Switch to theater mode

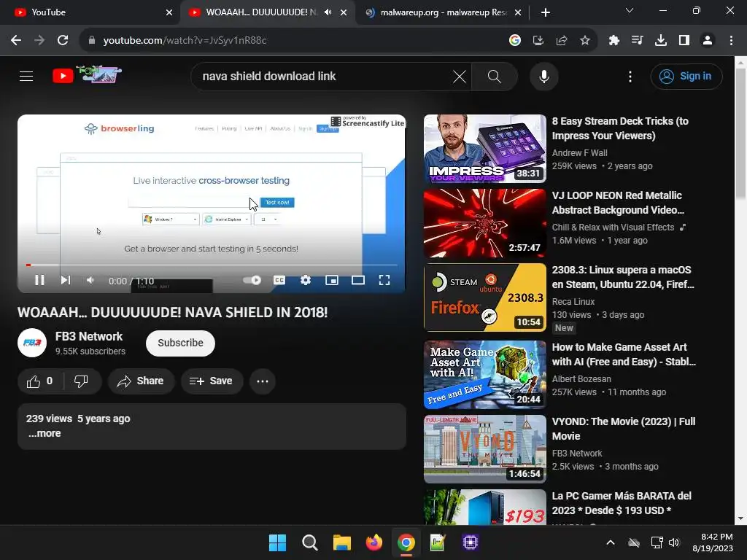click(x=357, y=280)
